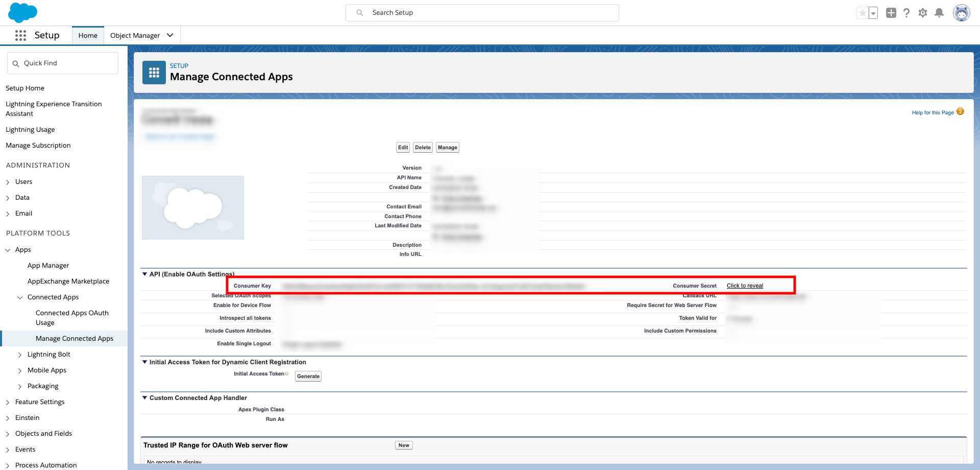This screenshot has height=470, width=980.
Task: Expand the Object Manager tab dropdown
Action: [x=170, y=35]
